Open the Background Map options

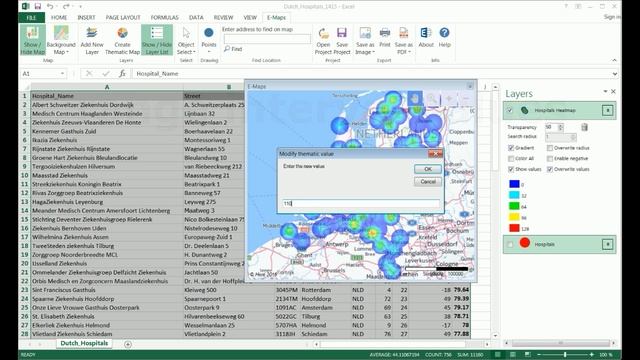[61, 40]
